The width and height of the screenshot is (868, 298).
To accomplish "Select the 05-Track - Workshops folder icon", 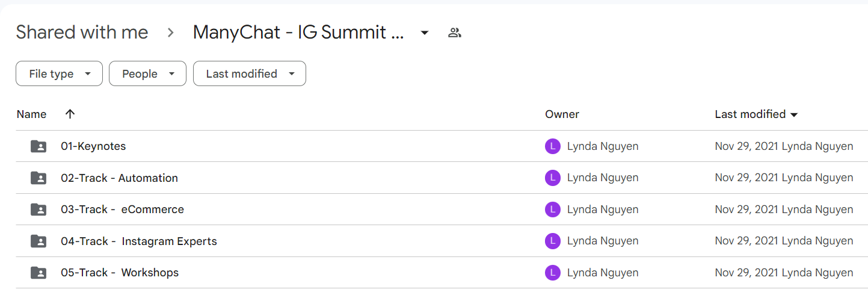I will (38, 273).
